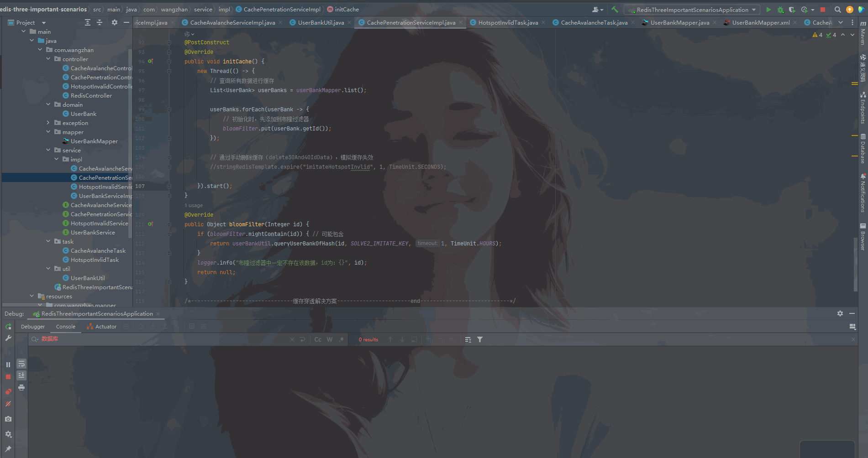Start debugging with the green bug icon

click(x=780, y=10)
